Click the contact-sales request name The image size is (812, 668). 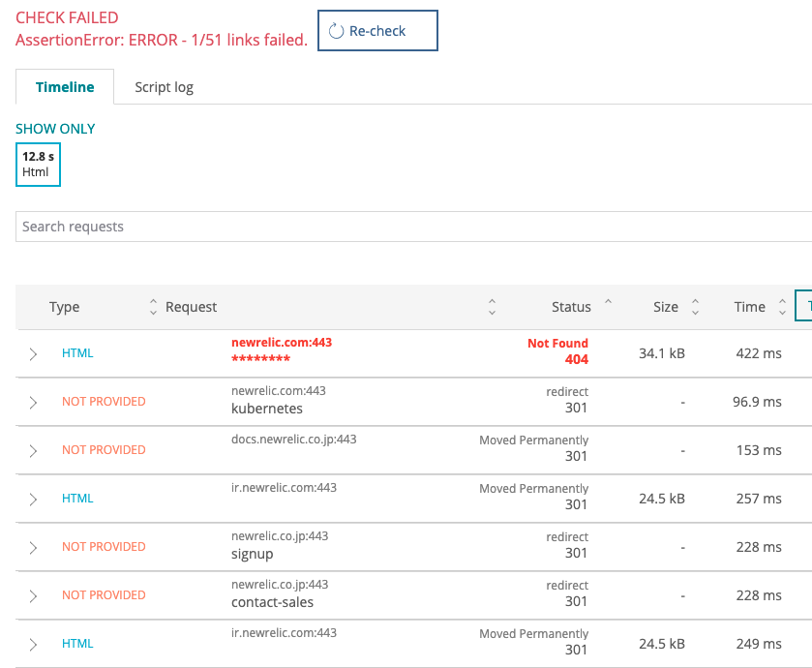[x=272, y=602]
